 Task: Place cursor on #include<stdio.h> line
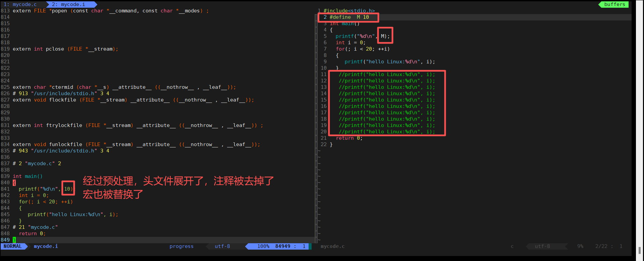pyautogui.click(x=349, y=11)
